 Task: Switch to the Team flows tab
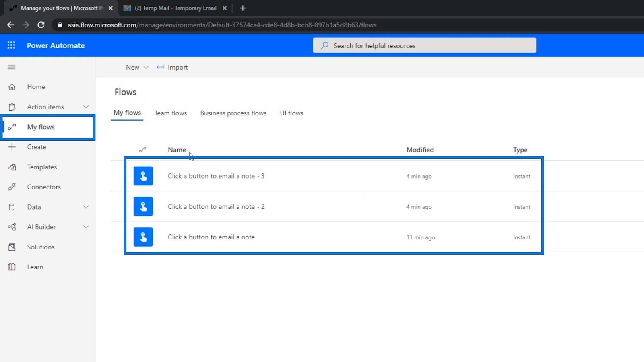(171, 113)
